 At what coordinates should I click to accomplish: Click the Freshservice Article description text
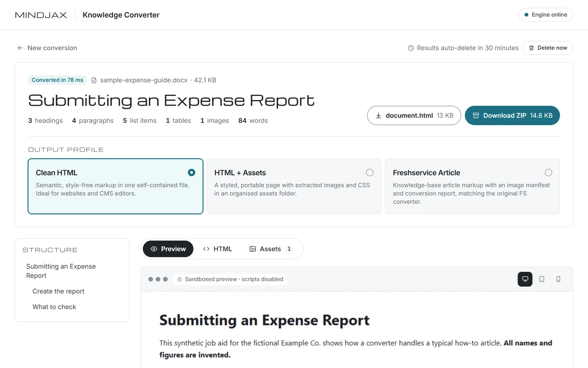pyautogui.click(x=471, y=193)
